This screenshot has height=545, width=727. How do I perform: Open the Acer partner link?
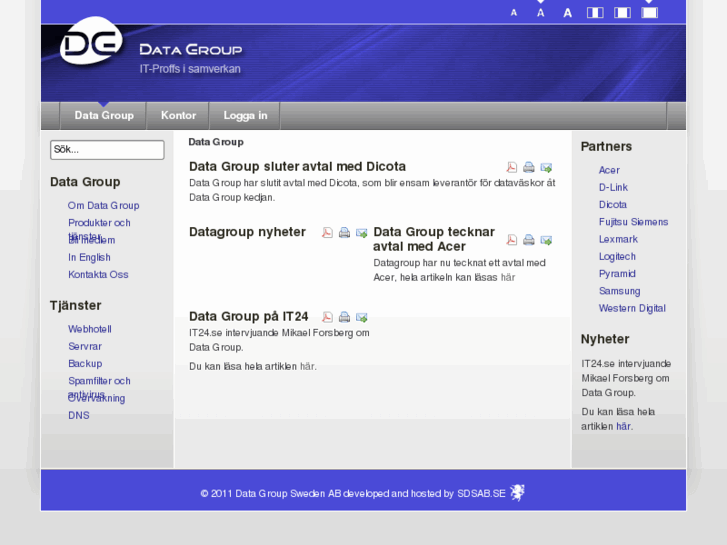[609, 170]
